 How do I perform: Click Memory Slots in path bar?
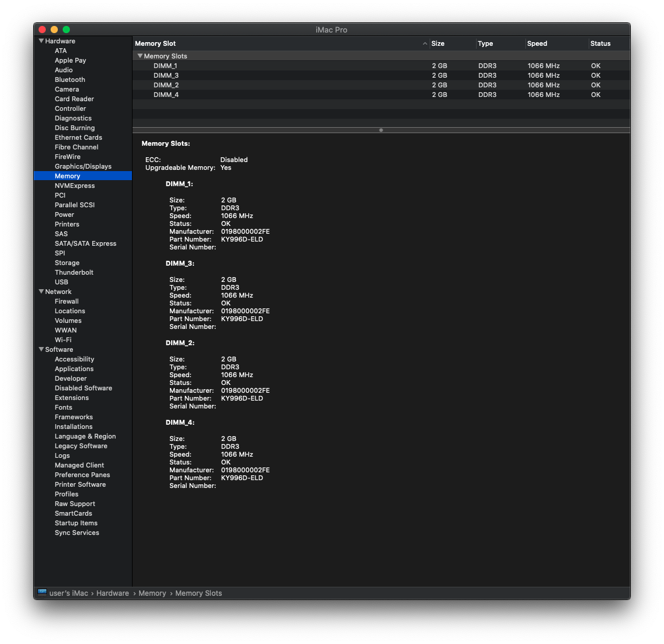coord(199,593)
